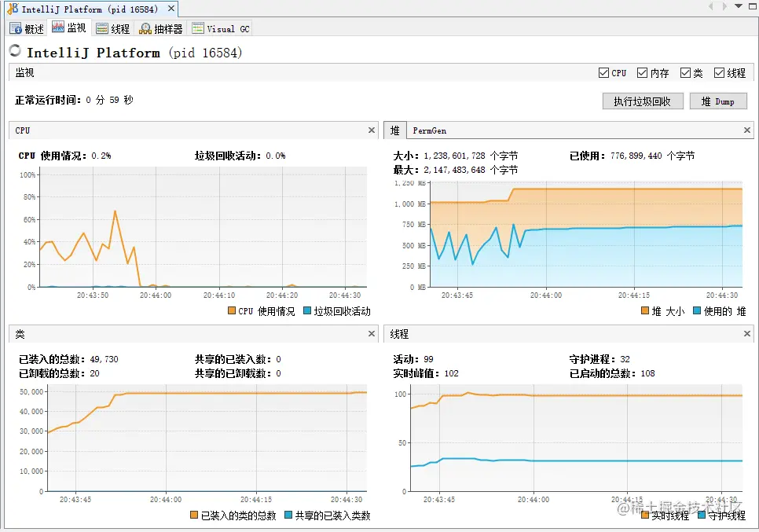Open the 抽样器 sampler tab
This screenshot has height=532, width=759.
point(161,28)
